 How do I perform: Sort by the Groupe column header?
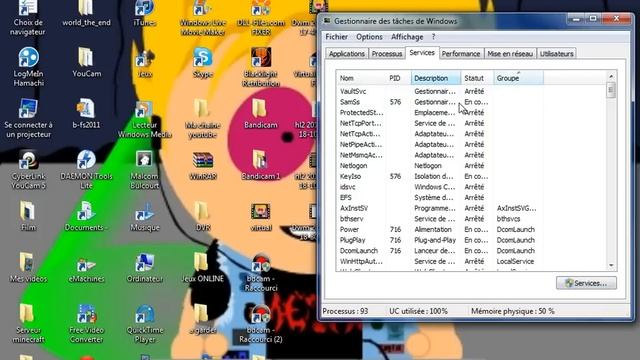[518, 78]
